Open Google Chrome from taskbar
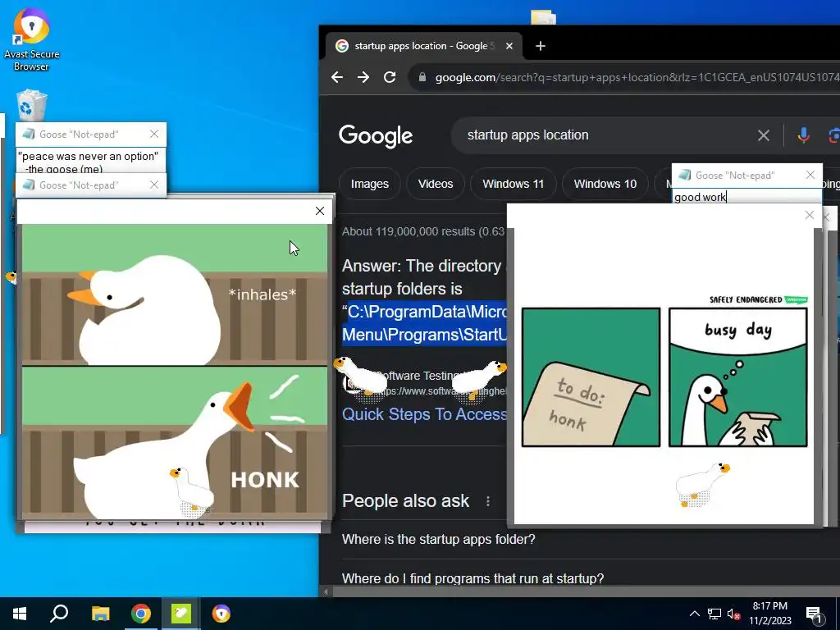840x630 pixels. [x=140, y=614]
